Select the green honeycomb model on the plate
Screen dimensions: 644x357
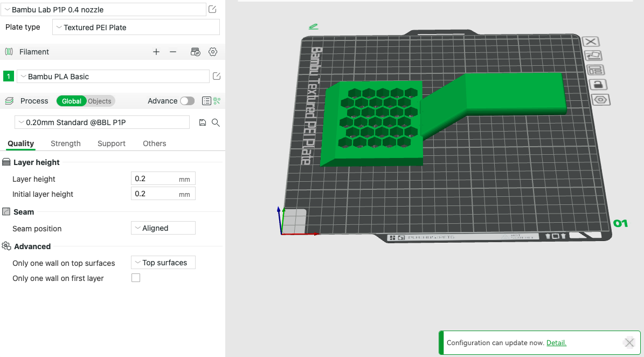click(x=372, y=123)
